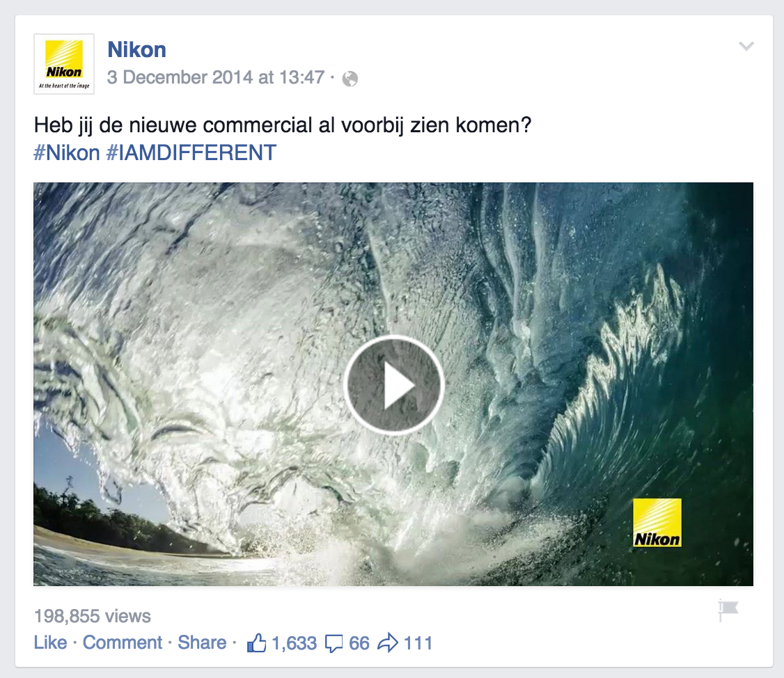The image size is (784, 678).
Task: Open the Nikon page name link
Action: (x=136, y=50)
